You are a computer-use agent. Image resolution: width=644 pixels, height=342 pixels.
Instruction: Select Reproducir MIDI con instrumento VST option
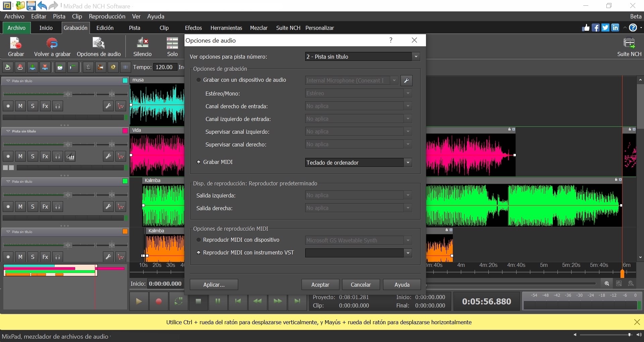(x=199, y=252)
